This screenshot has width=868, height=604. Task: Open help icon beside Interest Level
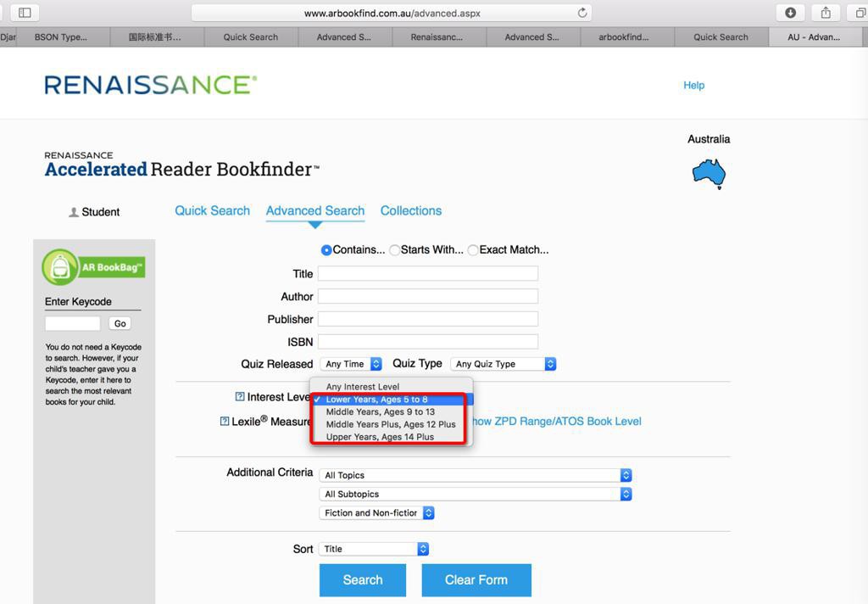pos(240,397)
